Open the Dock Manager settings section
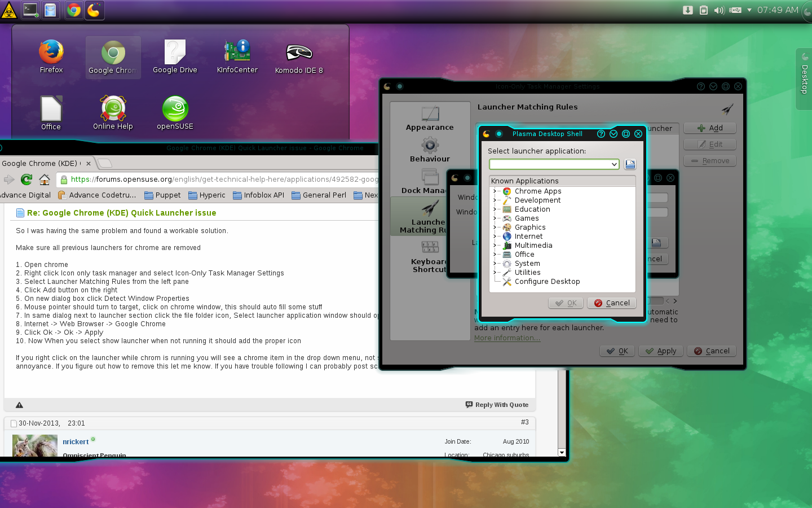The image size is (812, 508). pos(423,182)
